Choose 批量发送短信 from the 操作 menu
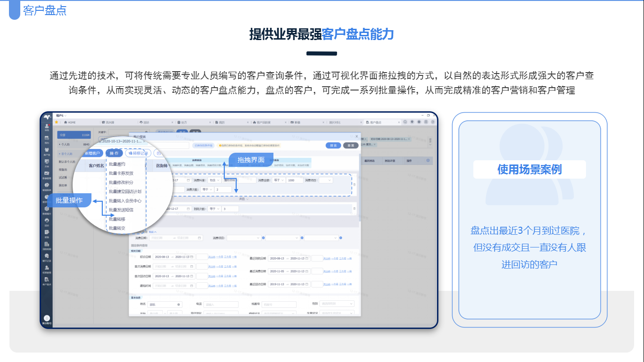 pyautogui.click(x=121, y=210)
